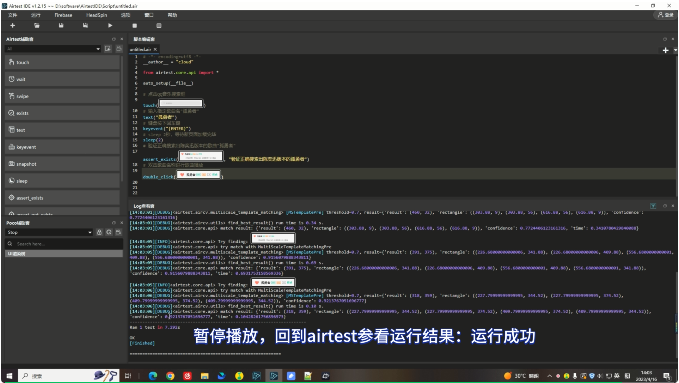The width and height of the screenshot is (679, 383).
Task: Insert an exists command from Airtest panel
Action: 62,113
